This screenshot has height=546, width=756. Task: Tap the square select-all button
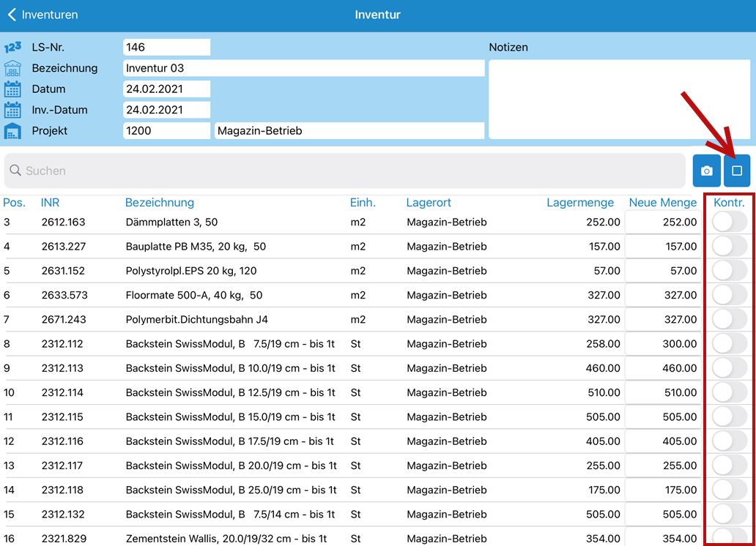coord(737,171)
